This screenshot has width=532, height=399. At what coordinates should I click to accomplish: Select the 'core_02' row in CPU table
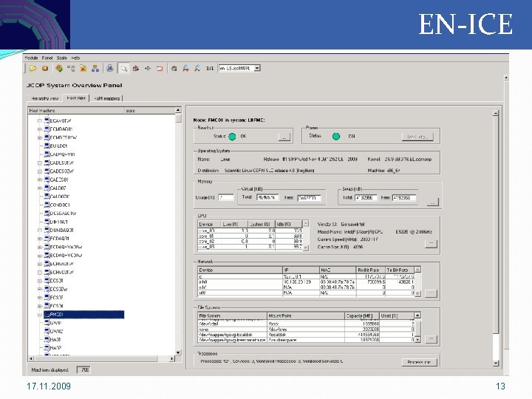250,242
